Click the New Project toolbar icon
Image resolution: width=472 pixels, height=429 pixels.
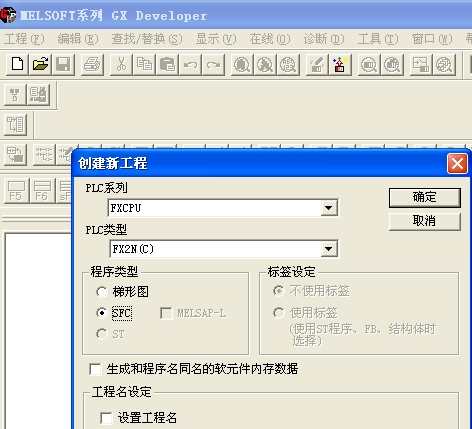click(x=17, y=64)
